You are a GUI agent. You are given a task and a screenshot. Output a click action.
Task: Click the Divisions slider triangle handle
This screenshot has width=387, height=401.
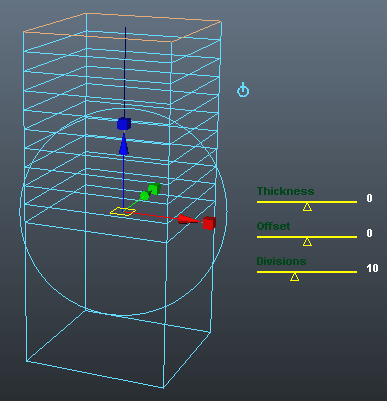coord(294,277)
